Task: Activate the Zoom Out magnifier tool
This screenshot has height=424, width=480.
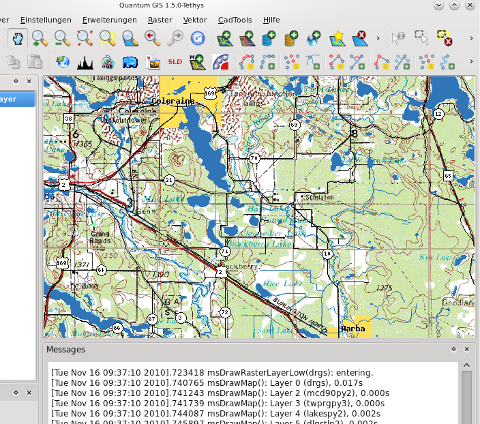Action: coord(62,39)
